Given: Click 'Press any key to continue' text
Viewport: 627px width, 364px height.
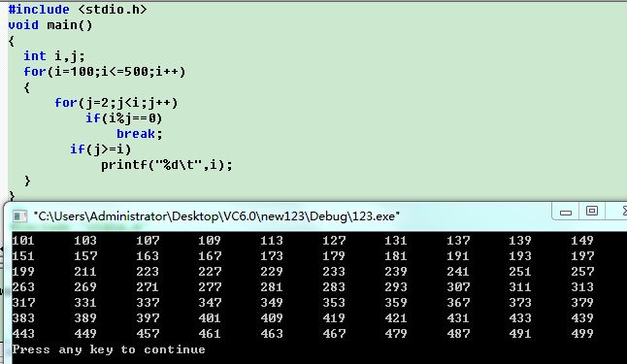Looking at the screenshot, I should click(109, 349).
